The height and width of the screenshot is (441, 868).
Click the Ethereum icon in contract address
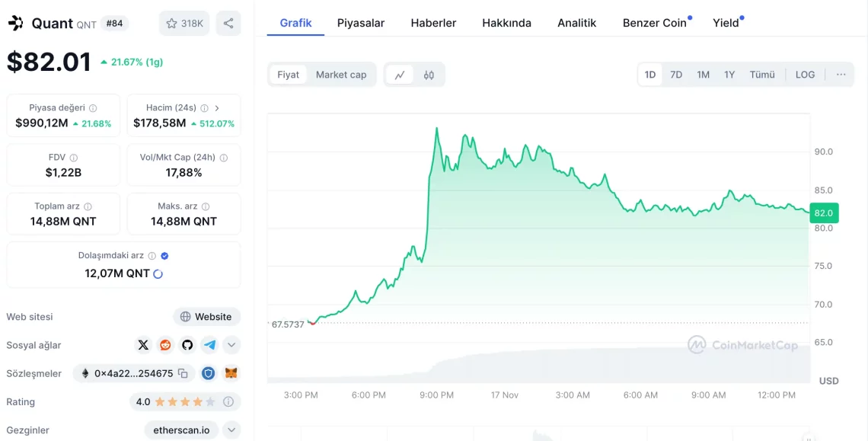[85, 373]
